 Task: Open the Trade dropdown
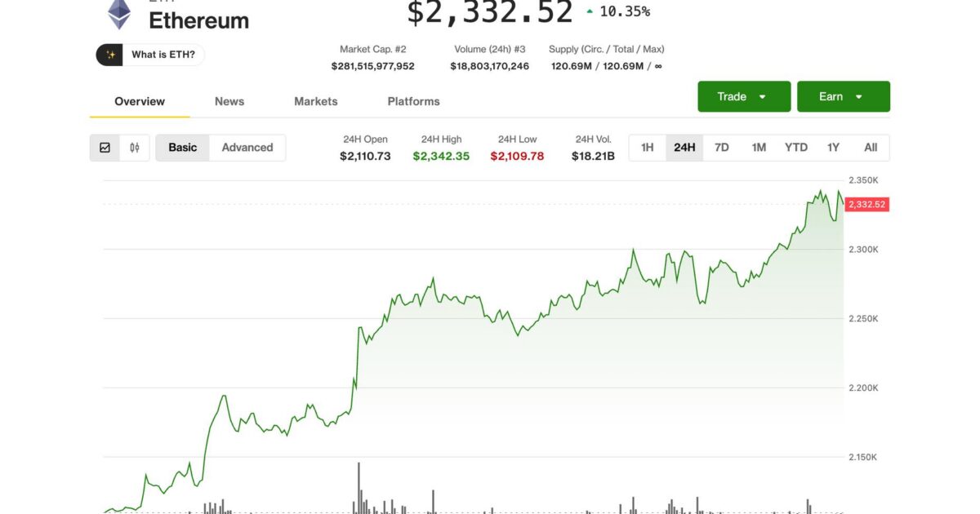point(742,96)
